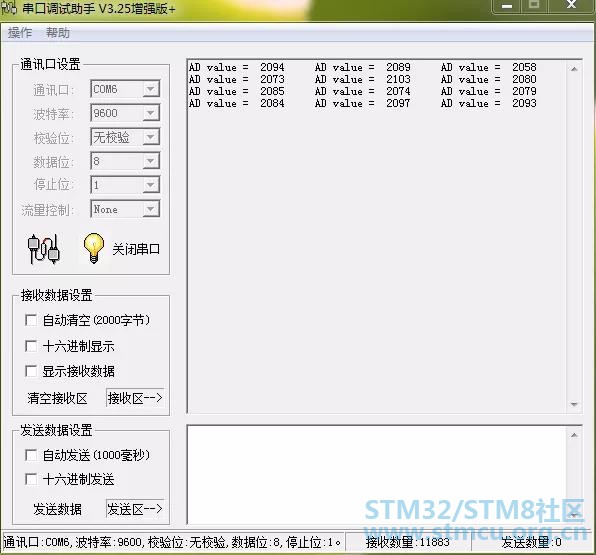Click the 关闭串口 button
This screenshot has height=555, width=596.
tap(136, 249)
